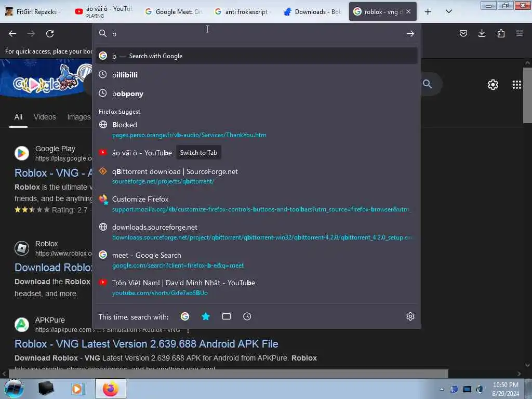Image resolution: width=532 pixels, height=399 pixels.
Task: Close the roblox - vng tab
Action: click(408, 11)
